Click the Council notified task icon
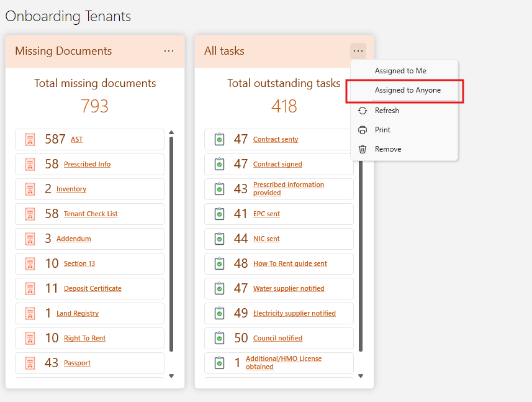Screen dimensions: 532x402 [219, 338]
